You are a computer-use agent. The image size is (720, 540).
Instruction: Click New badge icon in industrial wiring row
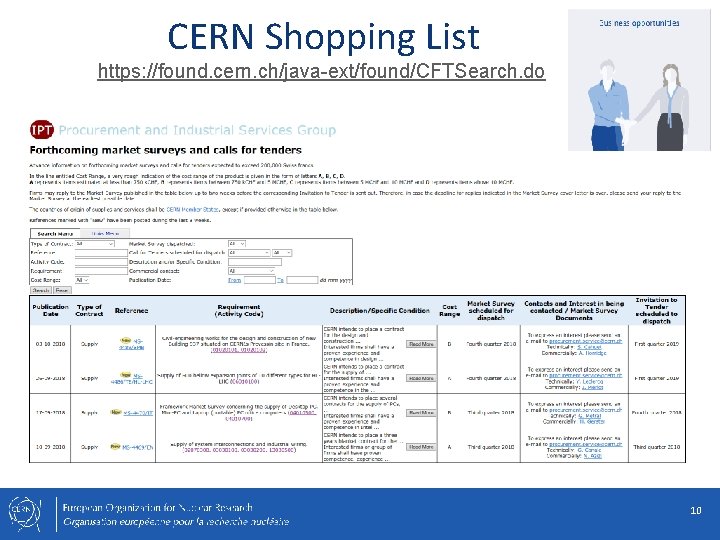115,446
